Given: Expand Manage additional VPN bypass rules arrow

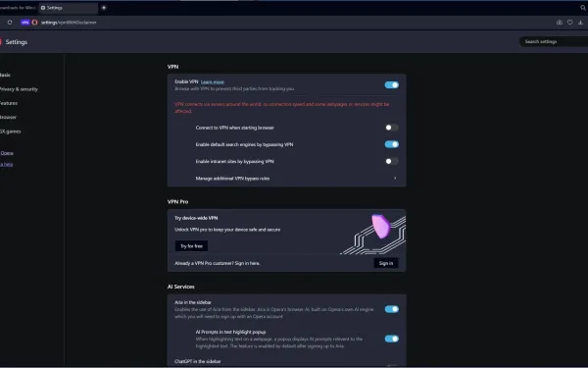Looking at the screenshot, I should 395,178.
